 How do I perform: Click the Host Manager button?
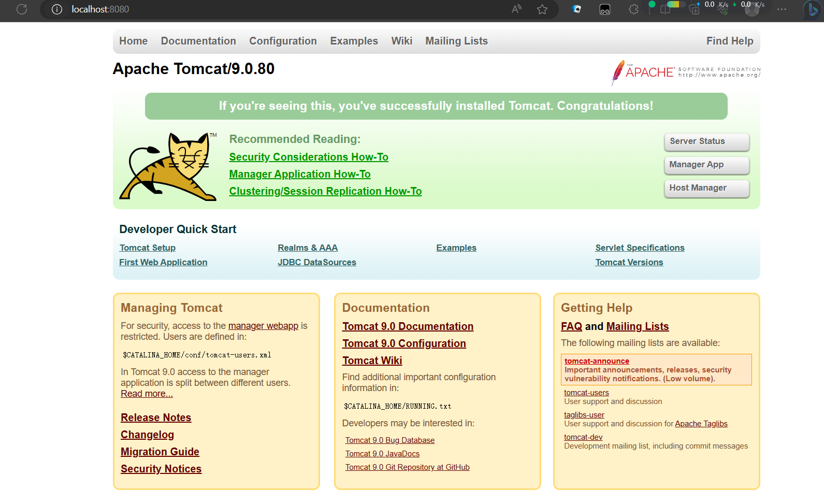pyautogui.click(x=706, y=188)
